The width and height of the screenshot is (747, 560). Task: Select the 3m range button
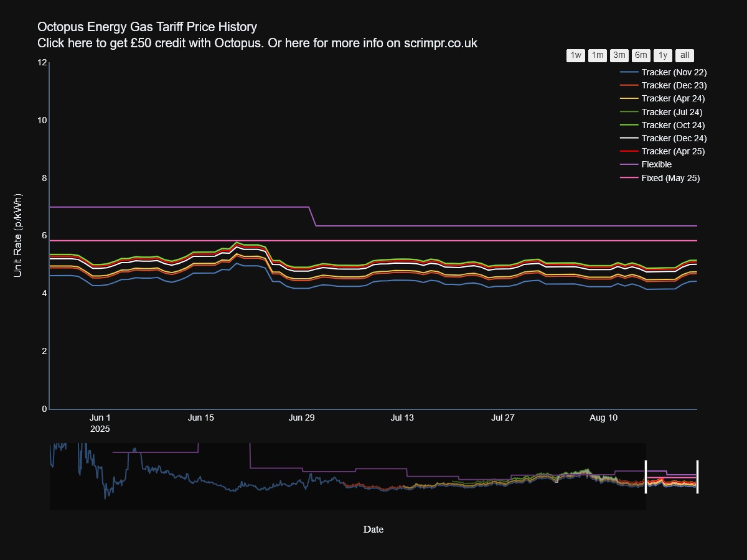pyautogui.click(x=618, y=55)
